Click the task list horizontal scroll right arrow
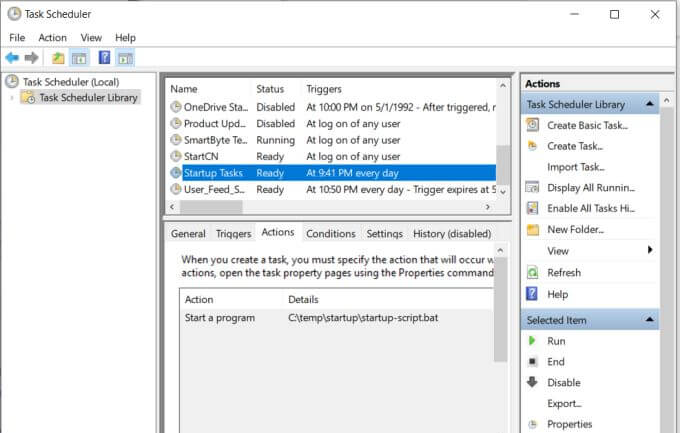Viewport: 680px width, 433px height. coord(488,207)
